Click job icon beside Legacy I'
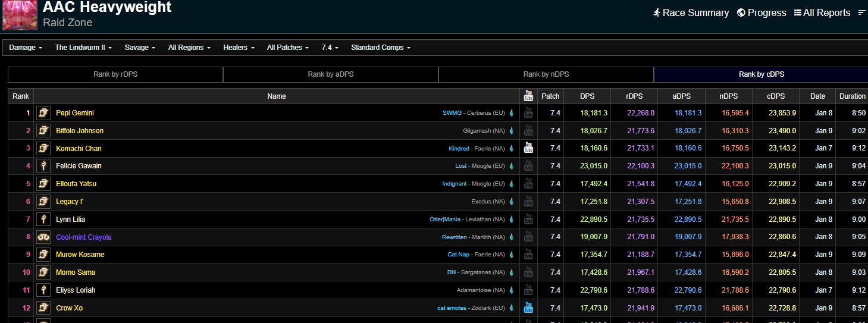This screenshot has height=323, width=868. 43,202
